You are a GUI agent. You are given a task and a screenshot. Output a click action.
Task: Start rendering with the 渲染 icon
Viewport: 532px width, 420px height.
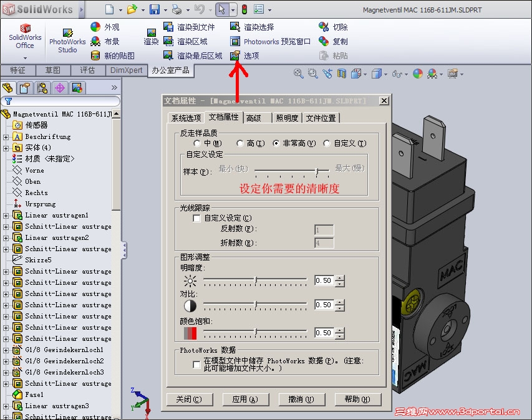pyautogui.click(x=152, y=37)
